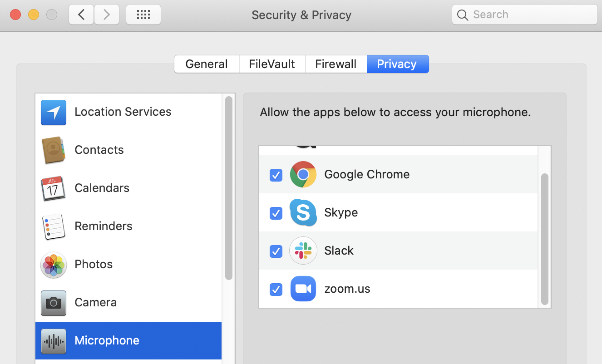Select the Firewall tab

336,64
